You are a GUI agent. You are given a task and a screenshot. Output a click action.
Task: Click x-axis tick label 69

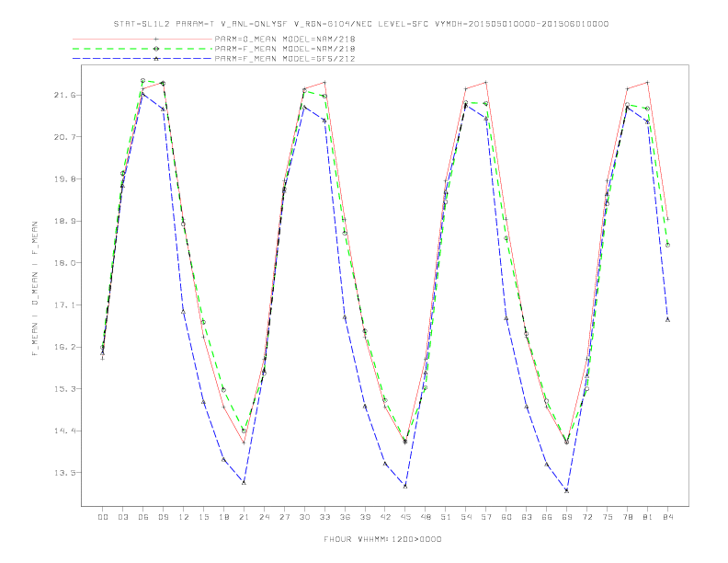[x=567, y=517]
